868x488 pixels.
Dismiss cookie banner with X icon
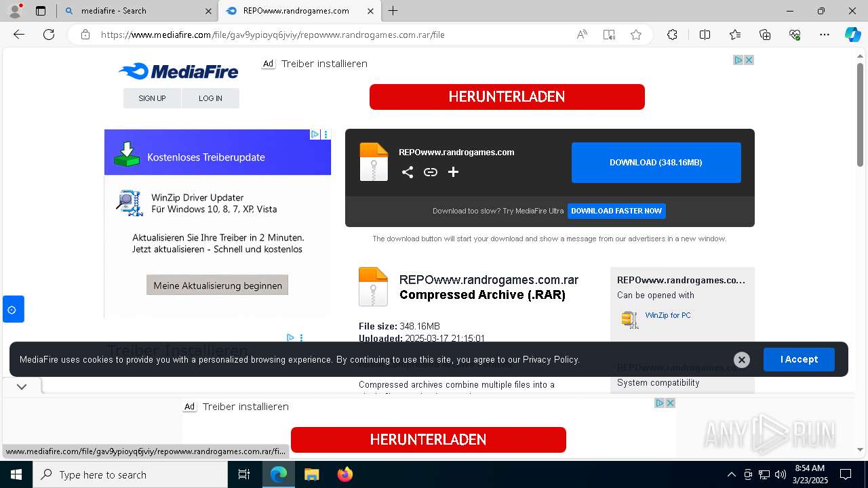pyautogui.click(x=742, y=360)
